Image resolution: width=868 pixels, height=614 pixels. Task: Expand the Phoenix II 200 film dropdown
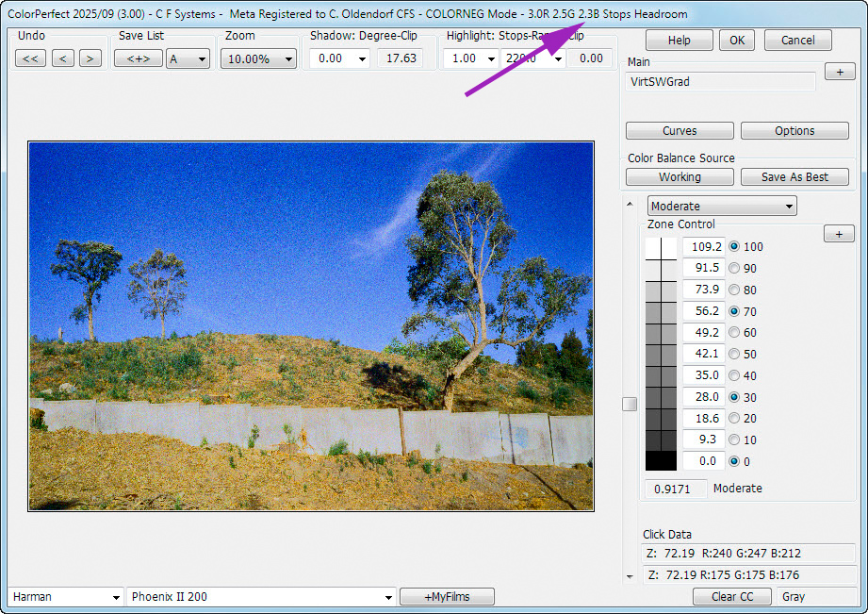(x=261, y=596)
